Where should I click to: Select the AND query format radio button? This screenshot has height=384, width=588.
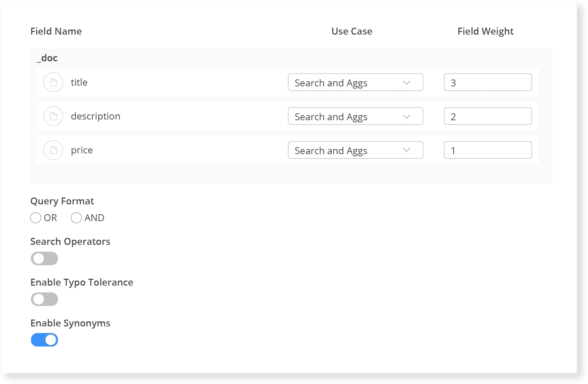tap(76, 218)
